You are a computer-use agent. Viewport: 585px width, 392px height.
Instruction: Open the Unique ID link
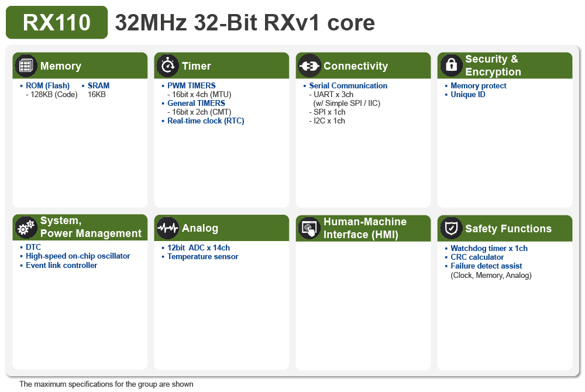(468, 94)
